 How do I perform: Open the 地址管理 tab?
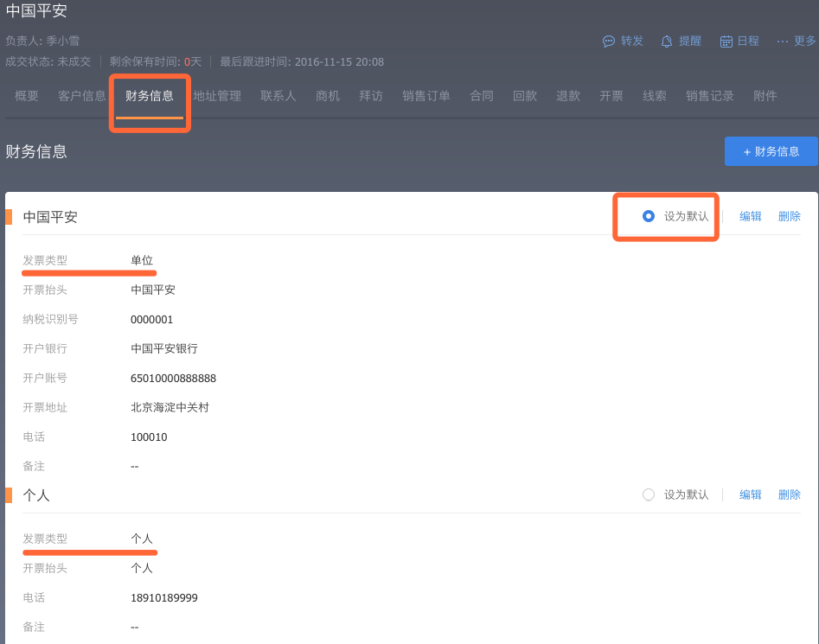217,96
